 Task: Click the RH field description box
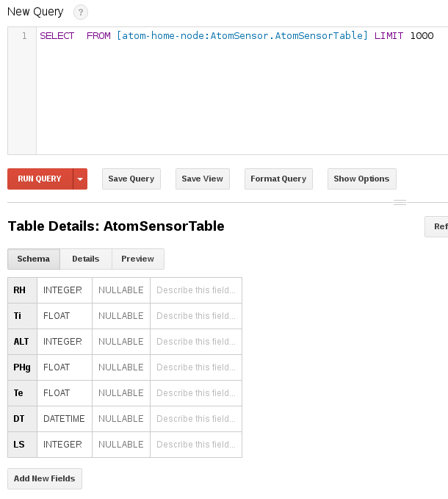[195, 290]
